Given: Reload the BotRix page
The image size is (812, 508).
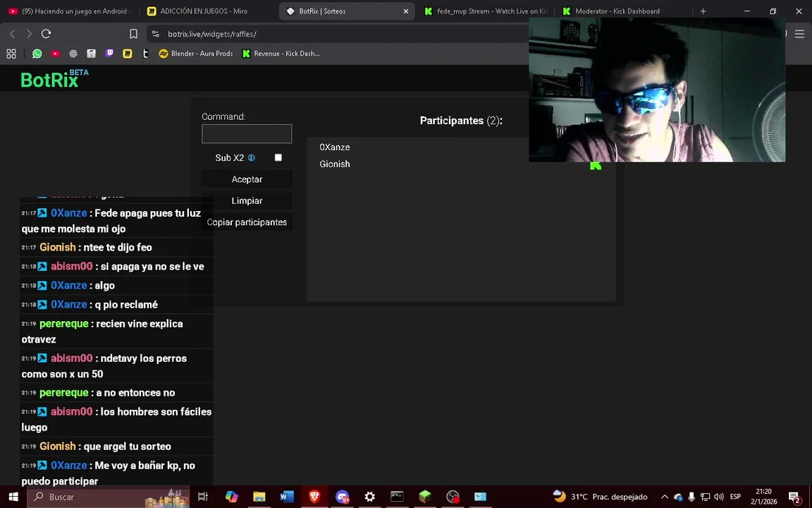Looking at the screenshot, I should click(46, 34).
